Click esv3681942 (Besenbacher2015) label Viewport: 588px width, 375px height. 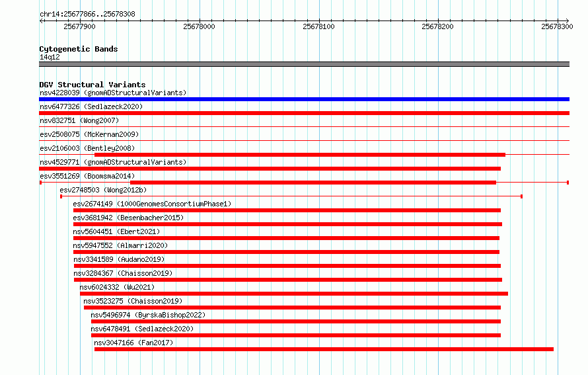pyautogui.click(x=128, y=218)
